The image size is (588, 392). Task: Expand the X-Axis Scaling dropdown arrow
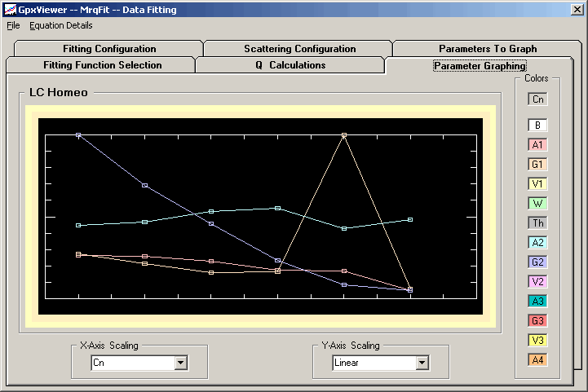tap(181, 363)
